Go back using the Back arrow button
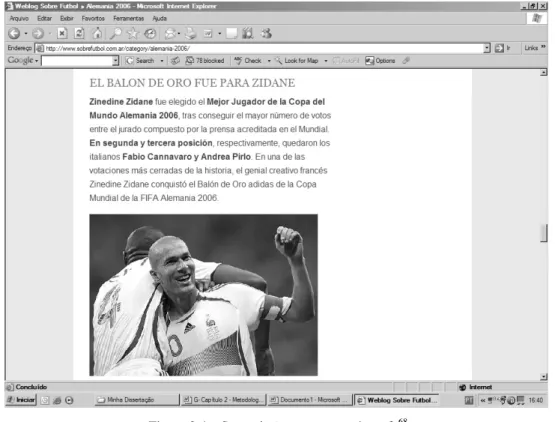Viewport: 555px width, 422px height. [x=14, y=34]
